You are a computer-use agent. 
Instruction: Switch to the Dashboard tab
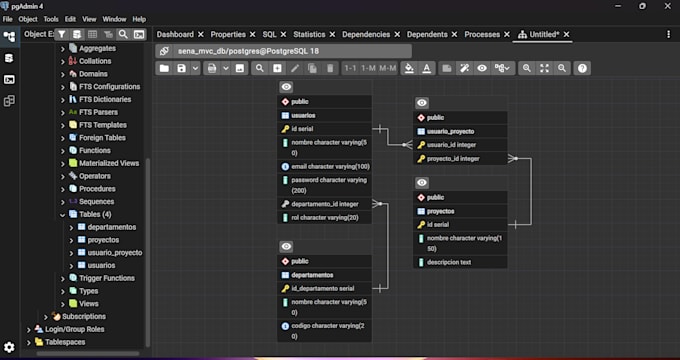tap(175, 34)
